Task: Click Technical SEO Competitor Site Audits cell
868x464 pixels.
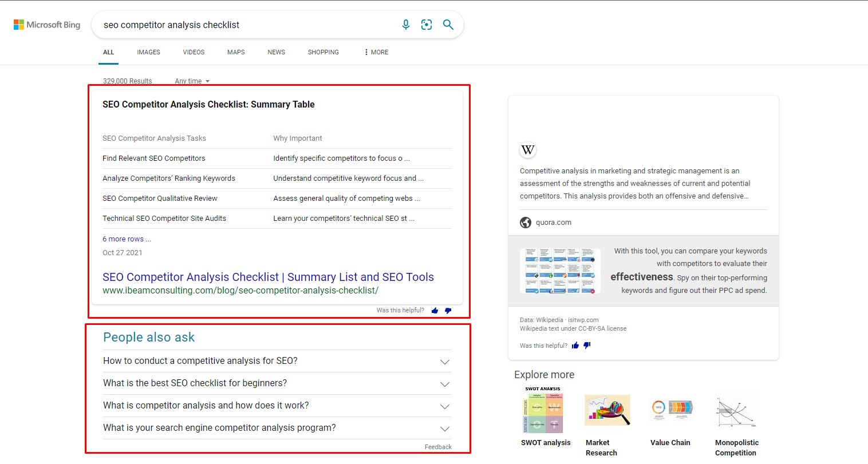Action: click(x=164, y=219)
